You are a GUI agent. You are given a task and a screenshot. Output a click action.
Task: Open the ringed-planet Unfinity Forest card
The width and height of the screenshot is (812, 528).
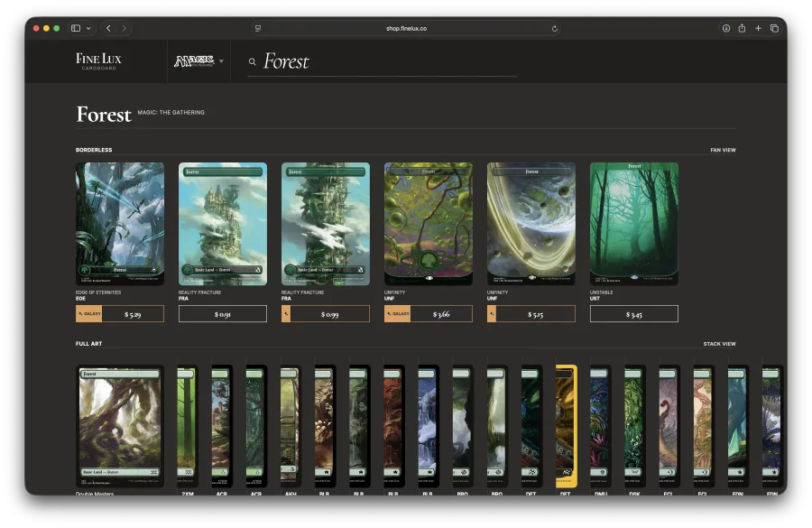531,224
